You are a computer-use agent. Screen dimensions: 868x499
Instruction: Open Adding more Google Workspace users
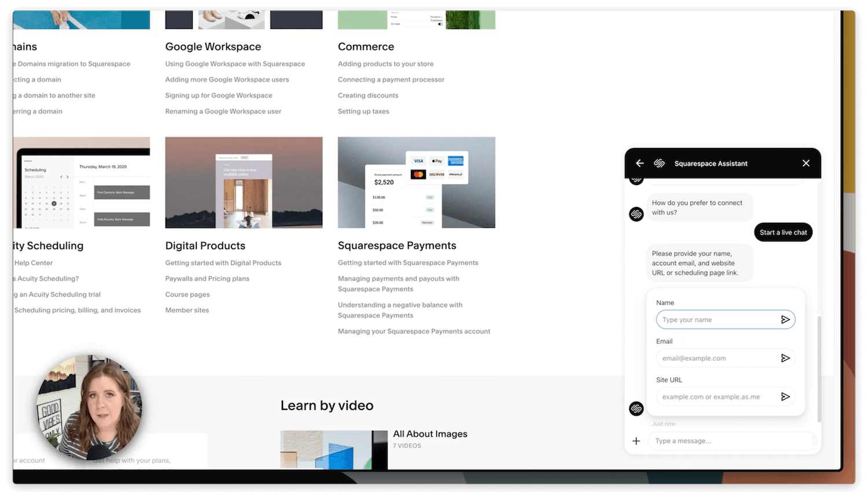(227, 80)
